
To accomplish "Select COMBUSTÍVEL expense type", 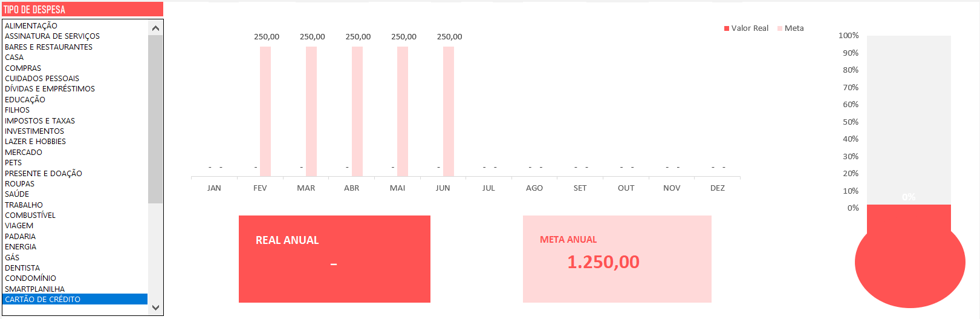I will click(x=30, y=215).
